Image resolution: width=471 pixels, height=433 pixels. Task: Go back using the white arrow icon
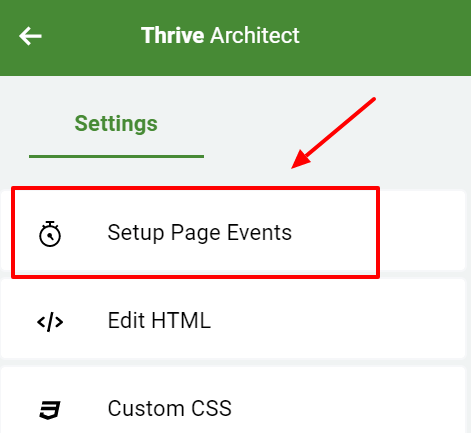pyautogui.click(x=30, y=36)
